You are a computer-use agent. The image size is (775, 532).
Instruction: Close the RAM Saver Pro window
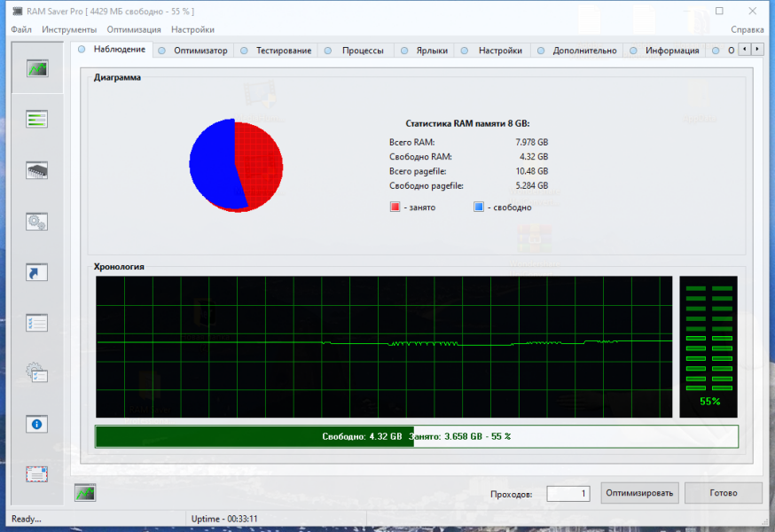click(752, 11)
